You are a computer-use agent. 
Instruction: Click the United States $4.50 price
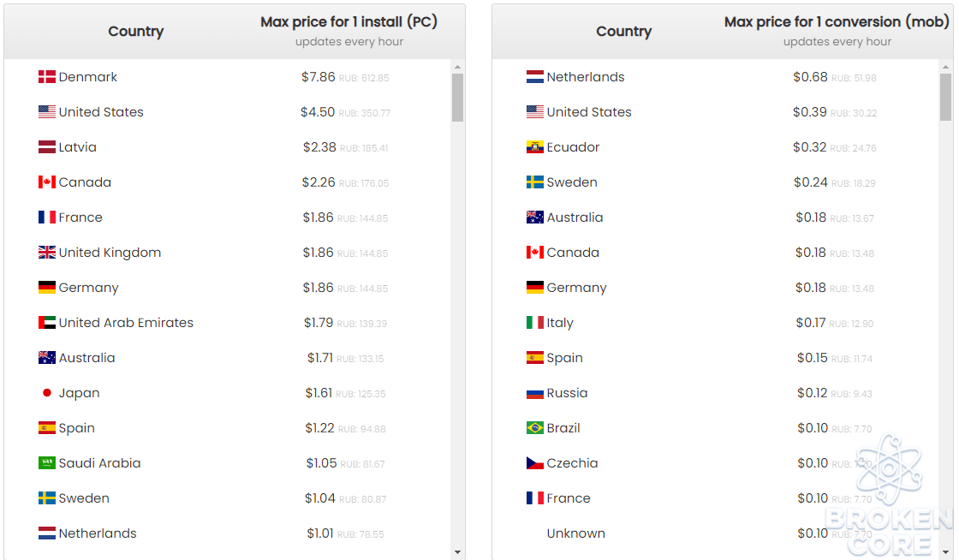[x=318, y=112]
